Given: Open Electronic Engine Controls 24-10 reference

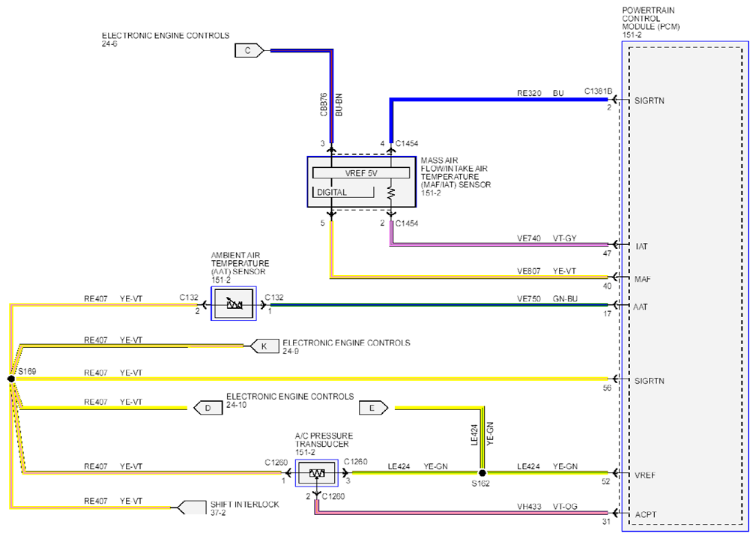Looking at the screenshot, I should [290, 400].
